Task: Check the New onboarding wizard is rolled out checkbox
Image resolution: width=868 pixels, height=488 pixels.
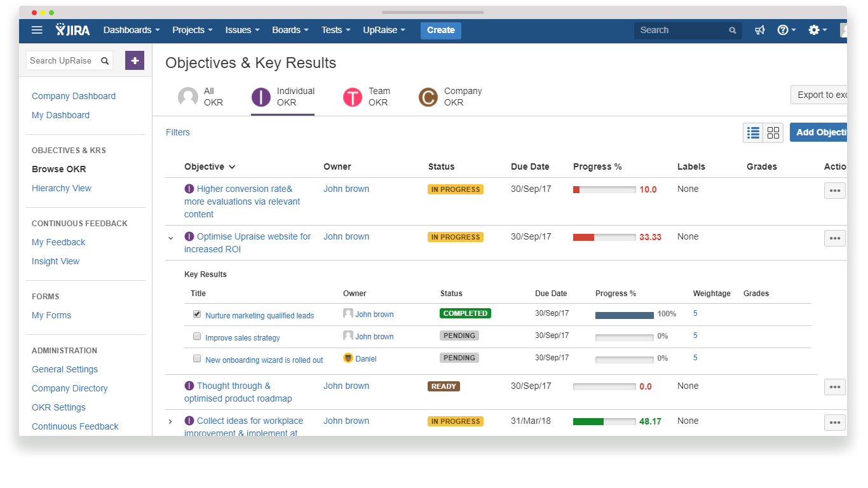Action: pyautogui.click(x=197, y=358)
